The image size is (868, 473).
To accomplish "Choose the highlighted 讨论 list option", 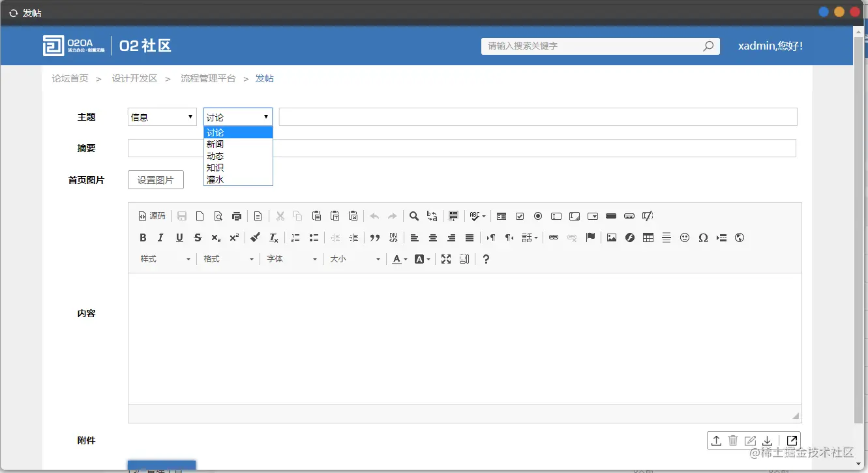I will pyautogui.click(x=238, y=132).
